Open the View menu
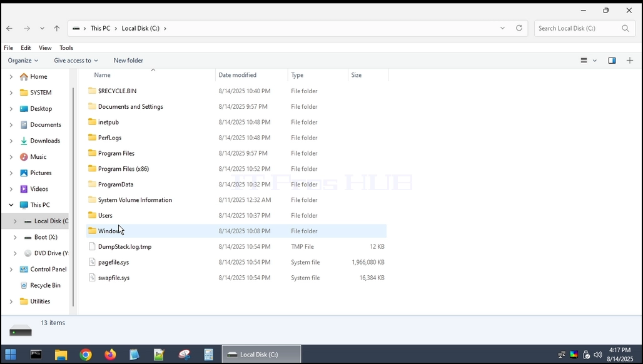 click(x=45, y=48)
